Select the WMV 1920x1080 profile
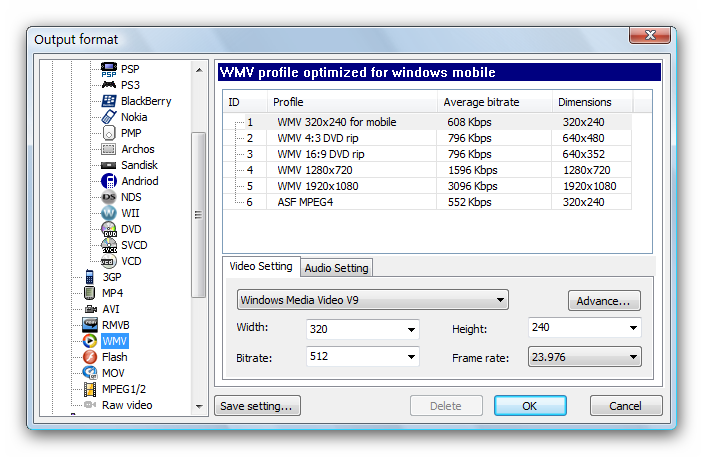 coord(427,186)
